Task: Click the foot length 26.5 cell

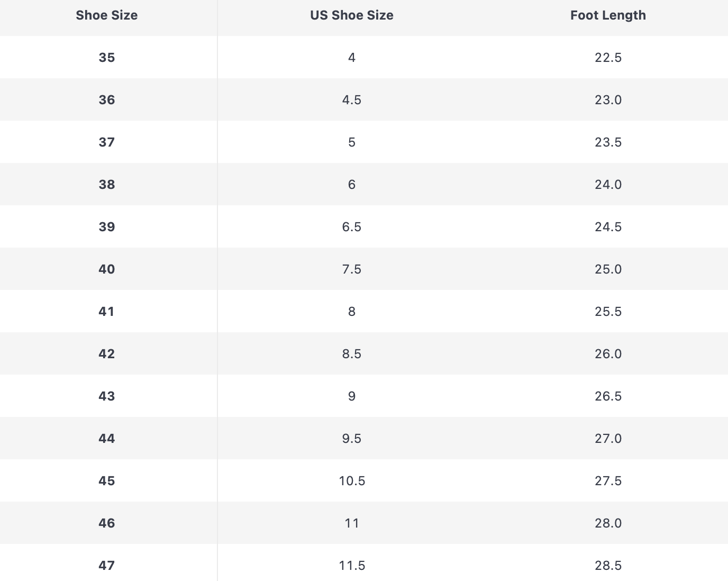Action: (608, 396)
